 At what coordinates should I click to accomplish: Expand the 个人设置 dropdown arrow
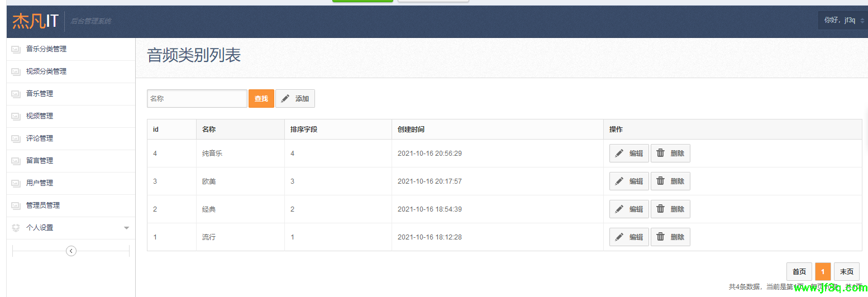126,228
